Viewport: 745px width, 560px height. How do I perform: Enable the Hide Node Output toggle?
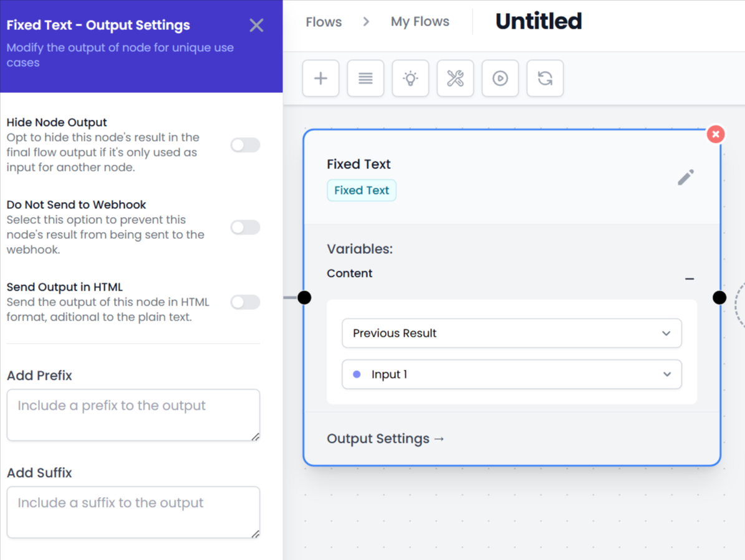pos(245,145)
